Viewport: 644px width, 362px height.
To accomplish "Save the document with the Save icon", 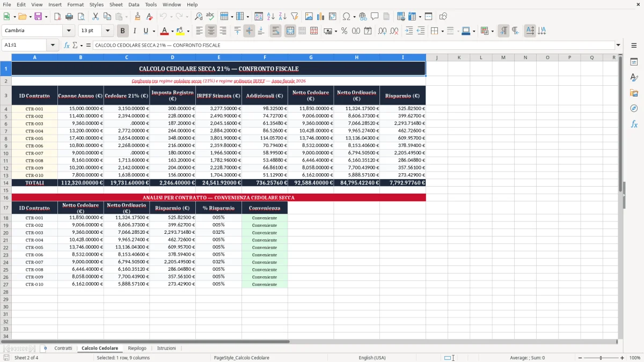I will (x=38, y=17).
